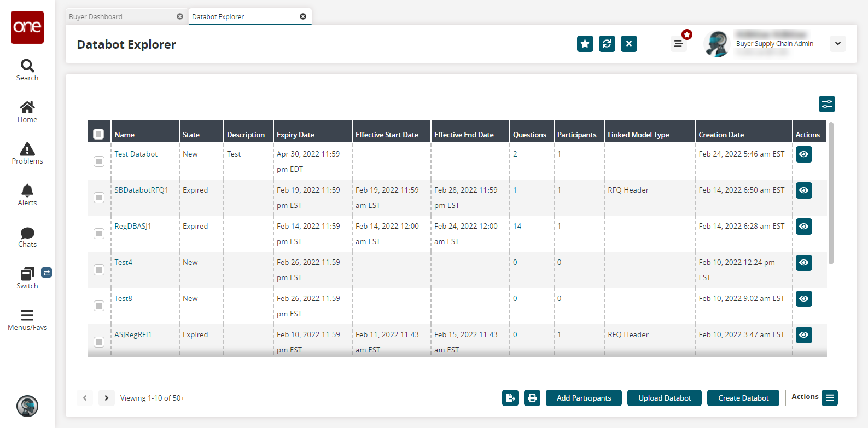Click the star favorite icon in header

click(585, 44)
